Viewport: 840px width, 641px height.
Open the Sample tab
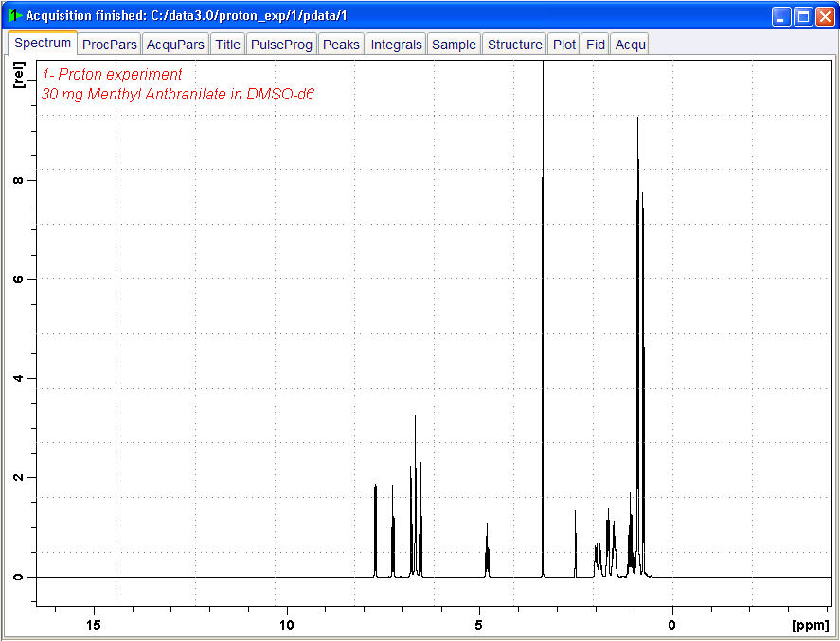[x=454, y=45]
